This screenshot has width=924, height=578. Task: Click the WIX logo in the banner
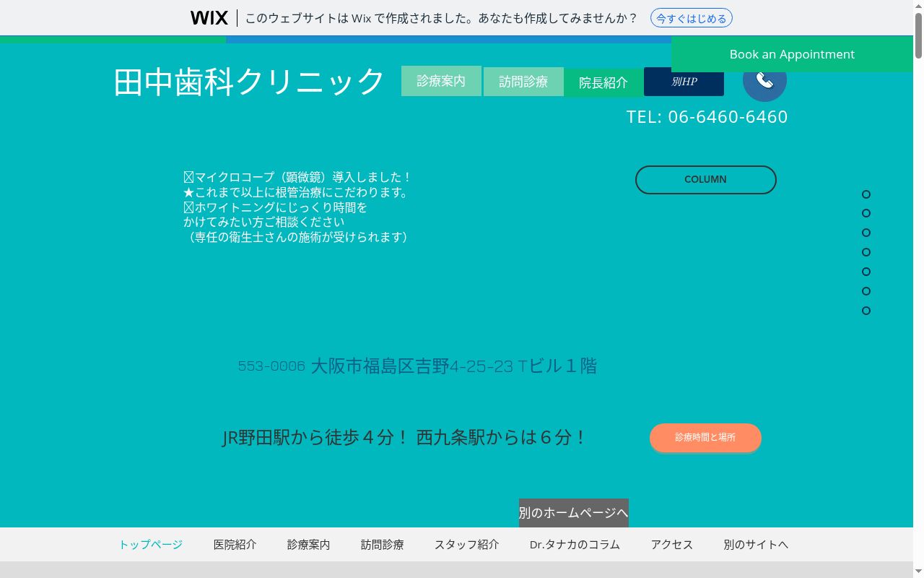(209, 18)
